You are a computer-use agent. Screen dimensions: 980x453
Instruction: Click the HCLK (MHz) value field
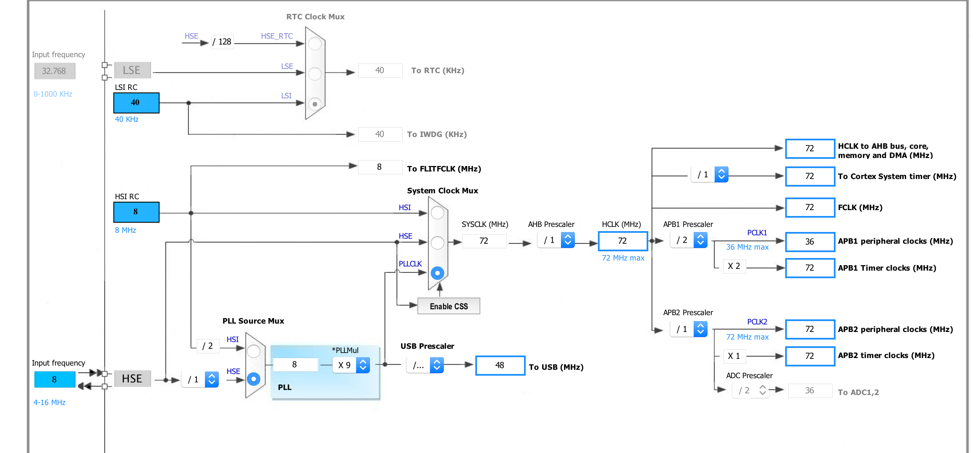pos(623,241)
